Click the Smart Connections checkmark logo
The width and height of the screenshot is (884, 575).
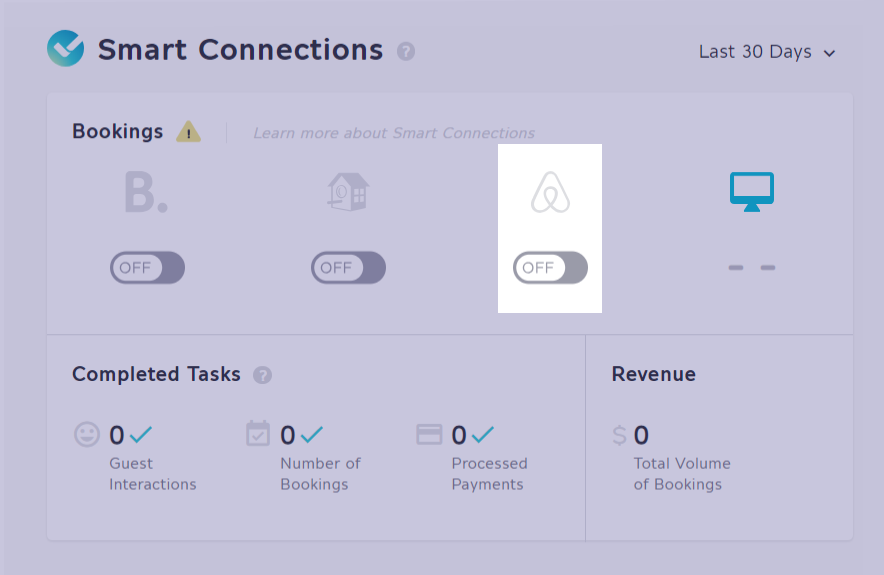tap(65, 48)
